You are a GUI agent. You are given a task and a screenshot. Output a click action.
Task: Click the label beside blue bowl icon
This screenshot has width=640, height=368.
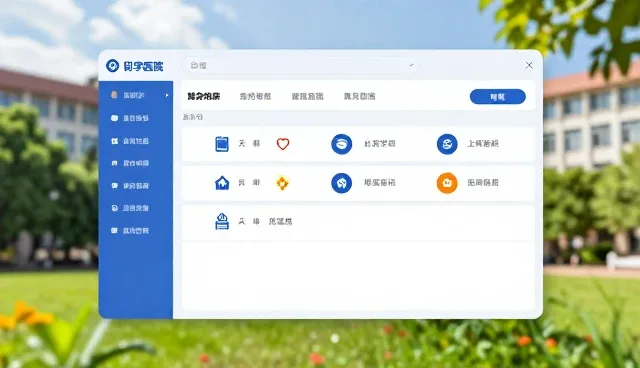click(x=380, y=144)
